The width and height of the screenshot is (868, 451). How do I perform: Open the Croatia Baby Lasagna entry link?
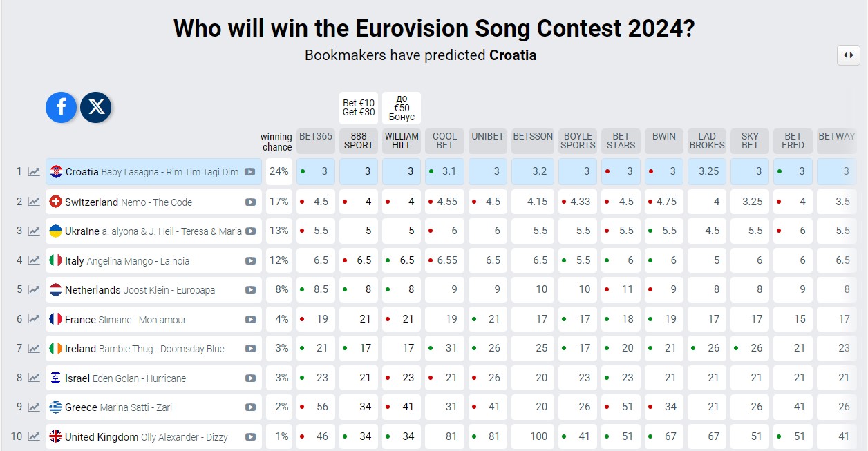click(152, 172)
